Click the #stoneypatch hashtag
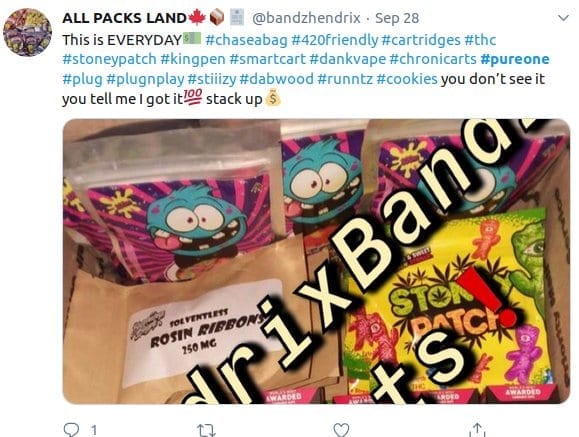This screenshot has width=579, height=437. coord(109,59)
